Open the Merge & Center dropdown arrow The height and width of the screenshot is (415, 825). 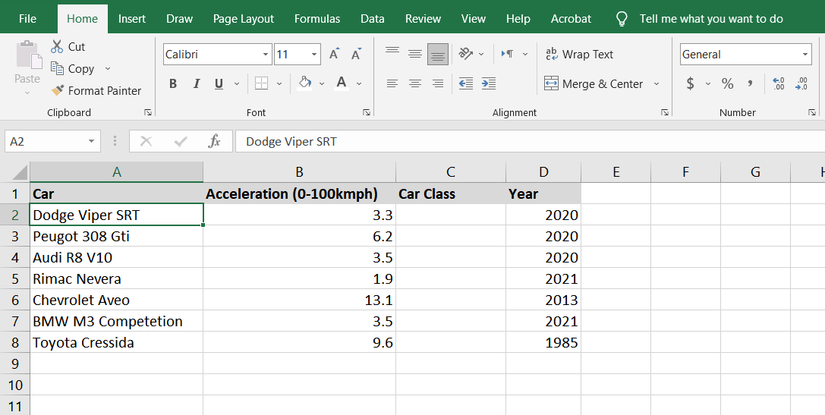point(657,84)
